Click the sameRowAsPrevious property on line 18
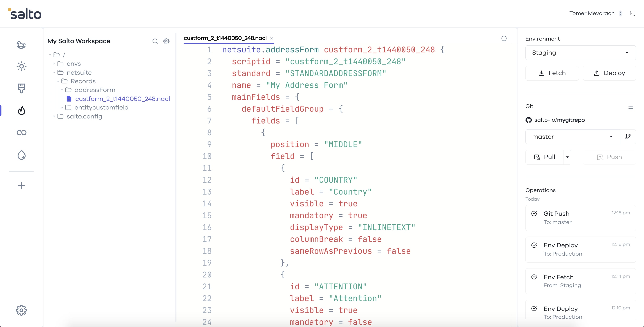This screenshot has height=327, width=644. coord(331,251)
